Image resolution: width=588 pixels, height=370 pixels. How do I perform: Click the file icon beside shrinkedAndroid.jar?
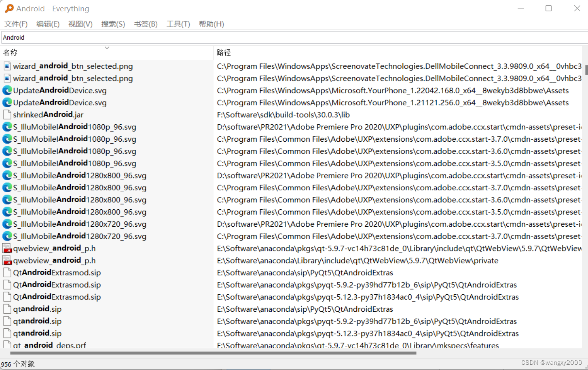click(7, 115)
